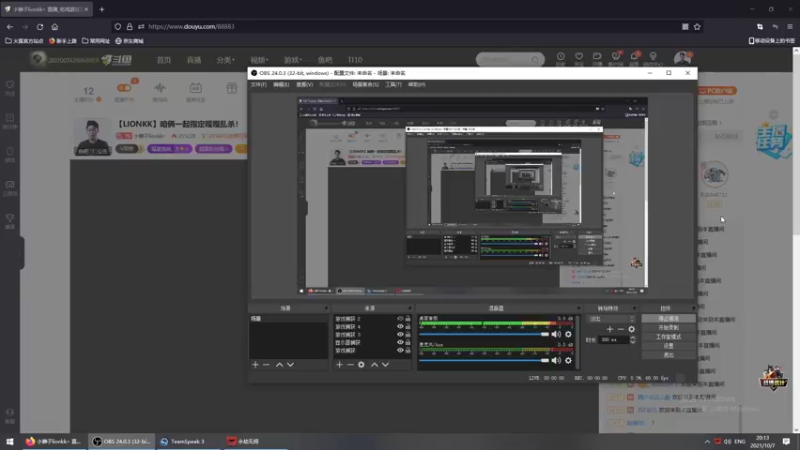
Task: Enable Studio Mode in OBS controls
Action: 668,337
